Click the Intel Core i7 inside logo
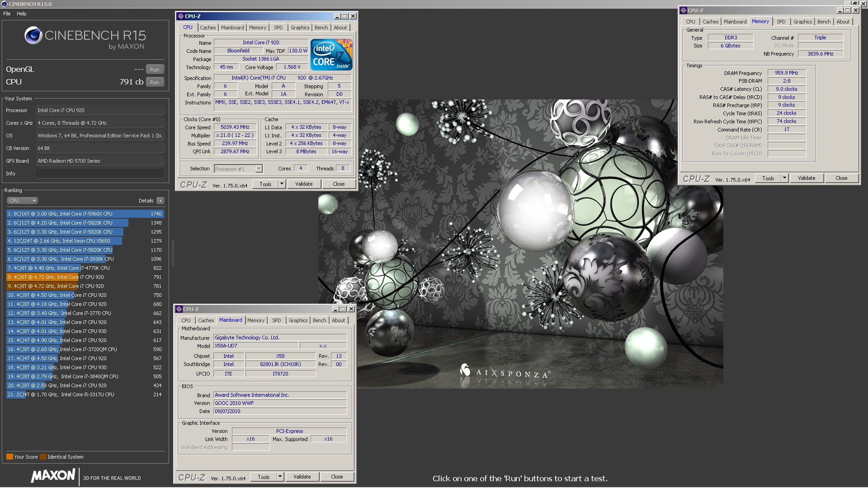 coord(331,54)
